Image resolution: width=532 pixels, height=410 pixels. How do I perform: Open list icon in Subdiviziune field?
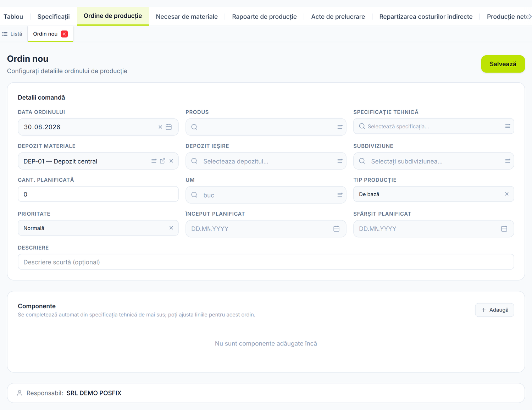click(x=508, y=161)
